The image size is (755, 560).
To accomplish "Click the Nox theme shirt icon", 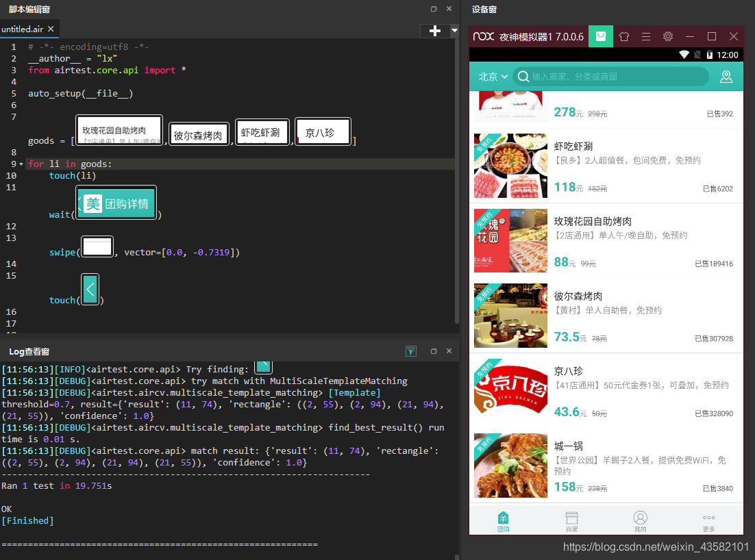I will click(x=624, y=36).
